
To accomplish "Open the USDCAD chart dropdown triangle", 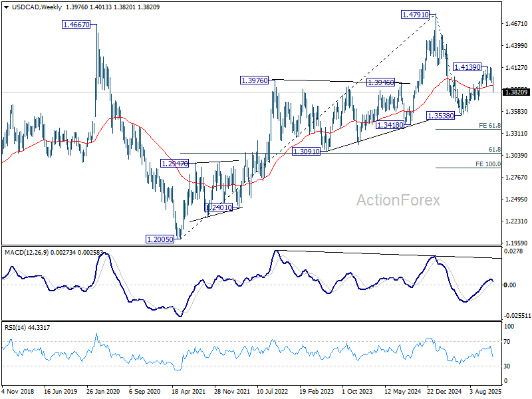I will point(7,7).
